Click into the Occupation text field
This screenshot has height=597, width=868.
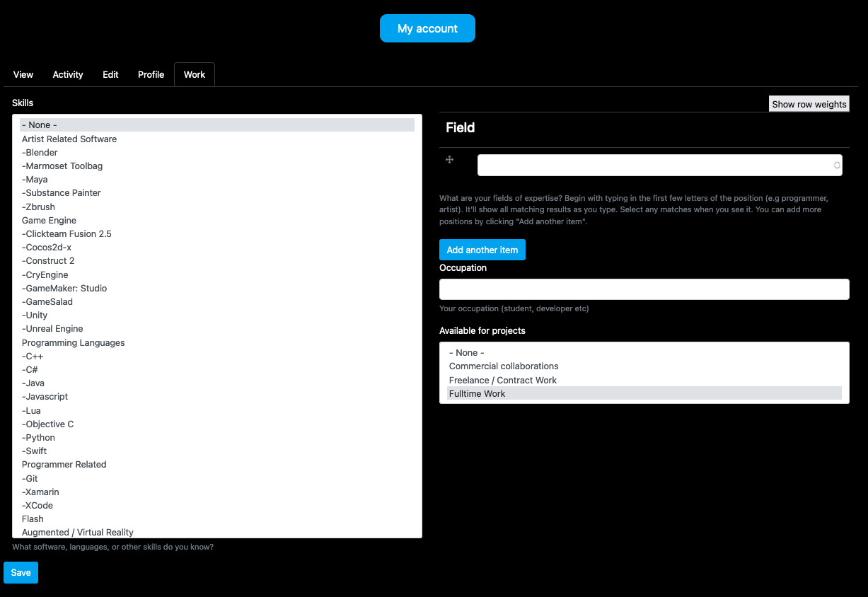(644, 289)
